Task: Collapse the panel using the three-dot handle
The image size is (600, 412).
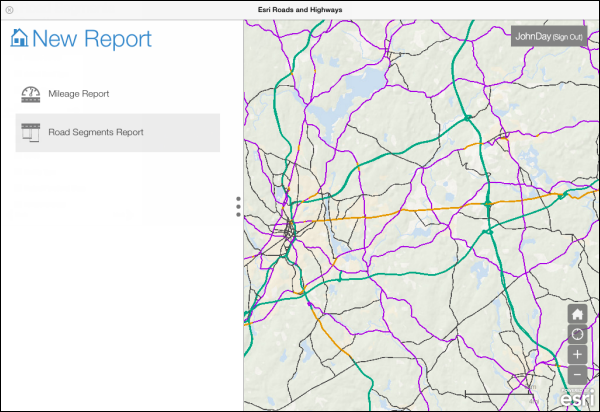Action: (238, 206)
